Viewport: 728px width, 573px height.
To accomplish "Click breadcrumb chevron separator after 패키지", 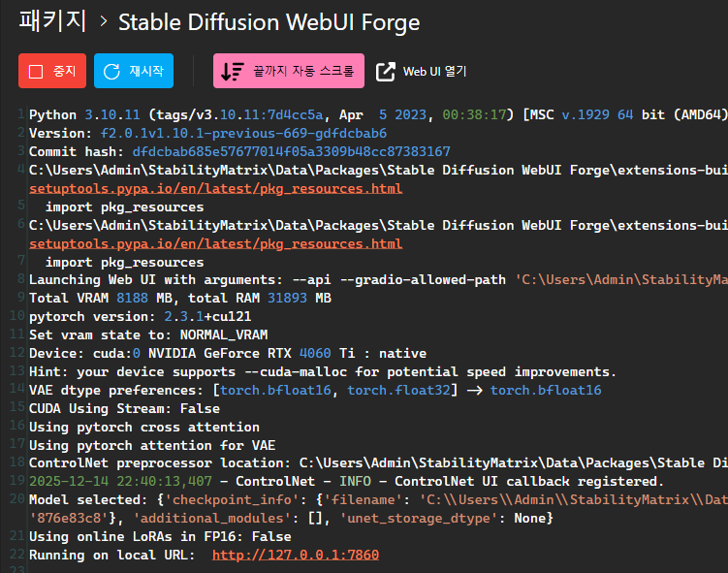I will [x=103, y=21].
